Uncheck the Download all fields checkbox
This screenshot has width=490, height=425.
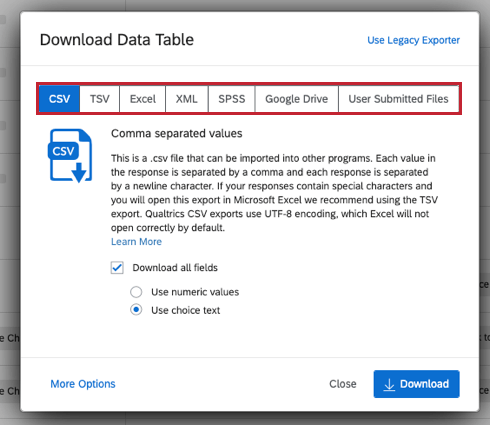tap(117, 268)
